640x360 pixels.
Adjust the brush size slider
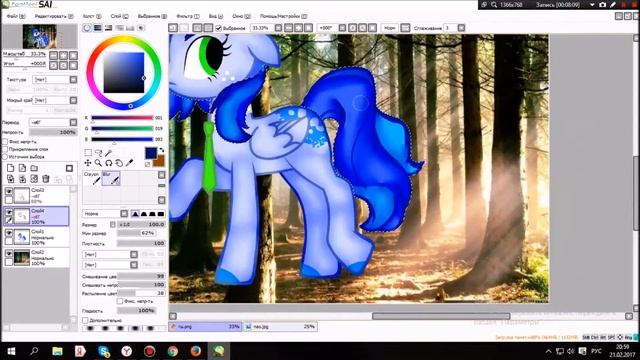(x=141, y=224)
